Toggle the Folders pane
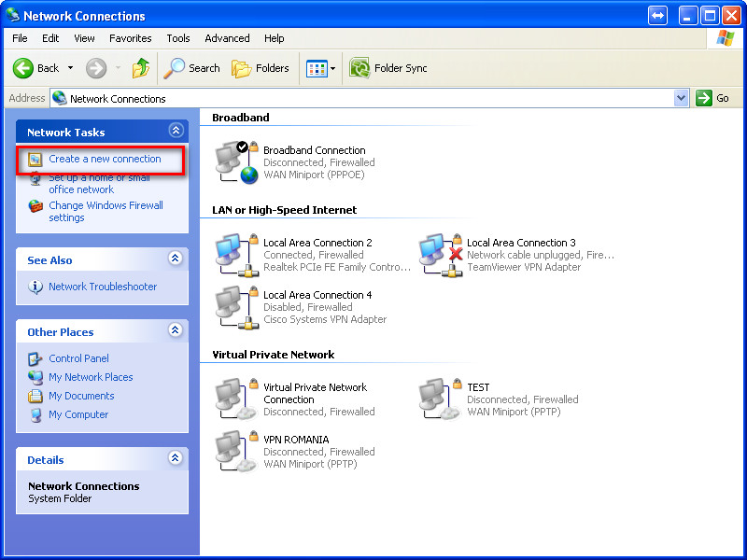The image size is (747, 560). [261, 68]
